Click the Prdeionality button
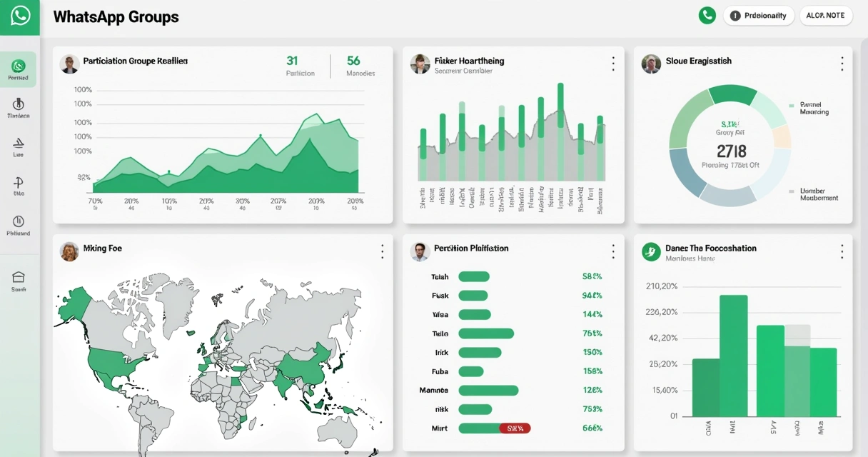The image size is (868, 457). click(758, 15)
